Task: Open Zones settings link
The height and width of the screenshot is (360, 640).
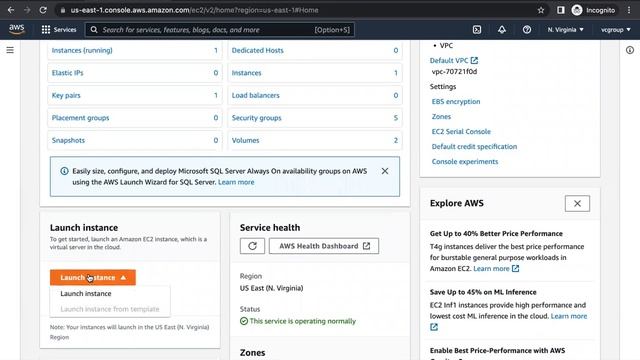Action: 441,116
